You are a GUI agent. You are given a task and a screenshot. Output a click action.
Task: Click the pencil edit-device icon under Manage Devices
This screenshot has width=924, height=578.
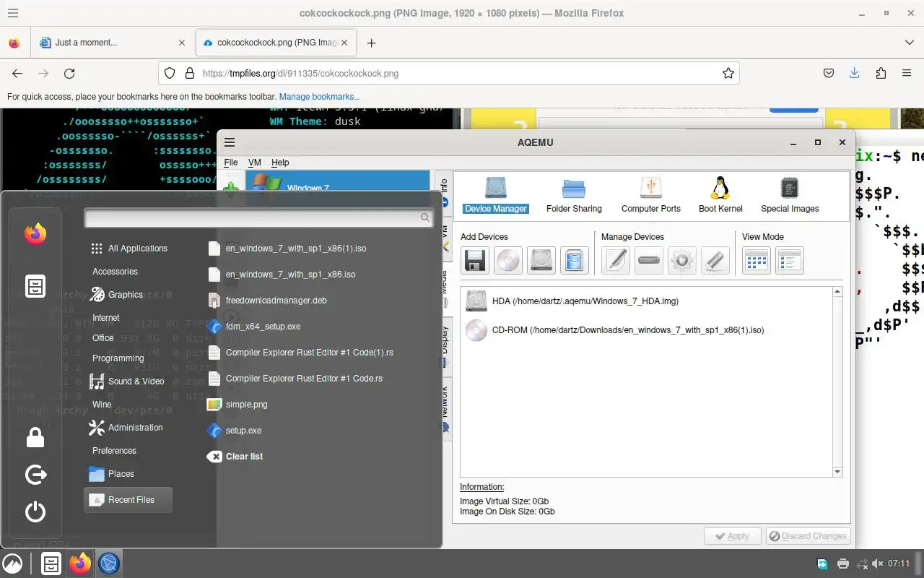tap(616, 261)
